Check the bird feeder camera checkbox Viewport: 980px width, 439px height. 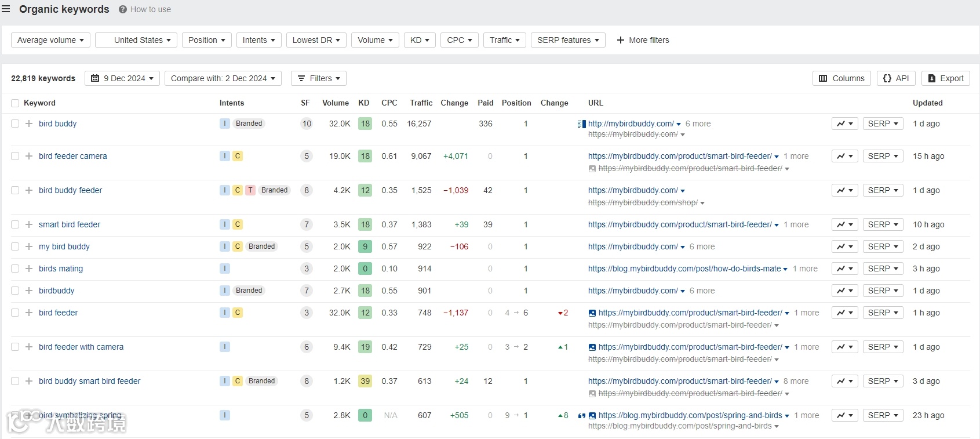15,156
